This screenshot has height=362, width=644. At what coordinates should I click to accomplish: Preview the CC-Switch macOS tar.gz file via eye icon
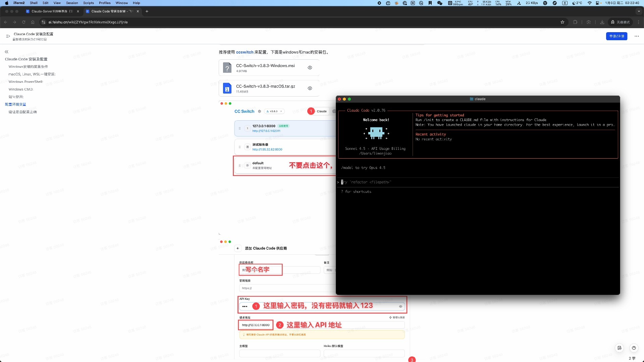tap(310, 88)
